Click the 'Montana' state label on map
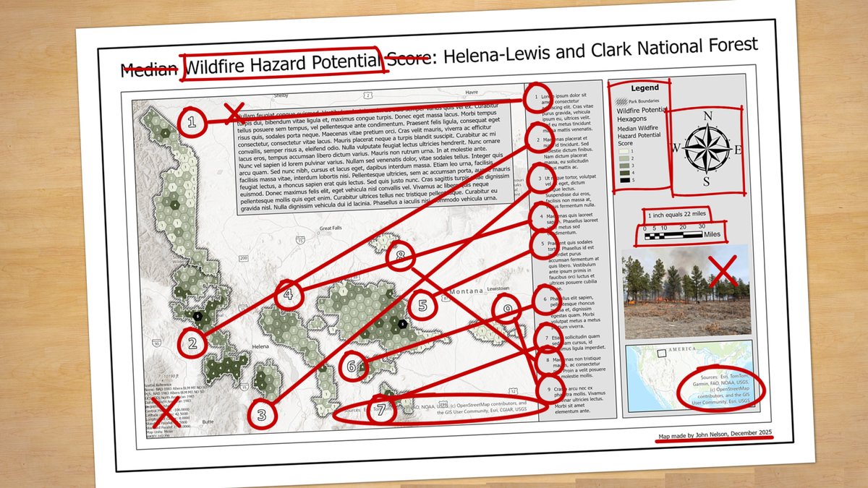This screenshot has height=488, width=868. (x=467, y=291)
